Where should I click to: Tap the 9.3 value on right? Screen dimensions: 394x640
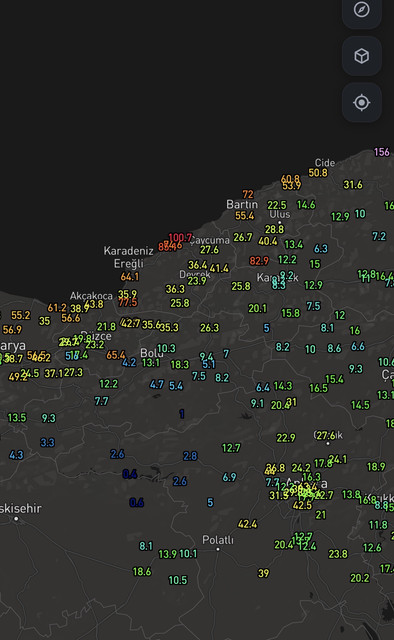(356, 369)
